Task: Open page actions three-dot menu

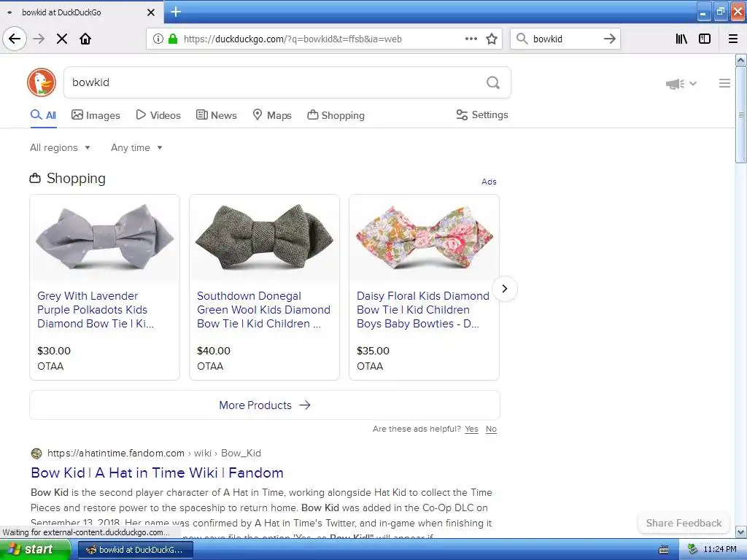Action: click(471, 39)
